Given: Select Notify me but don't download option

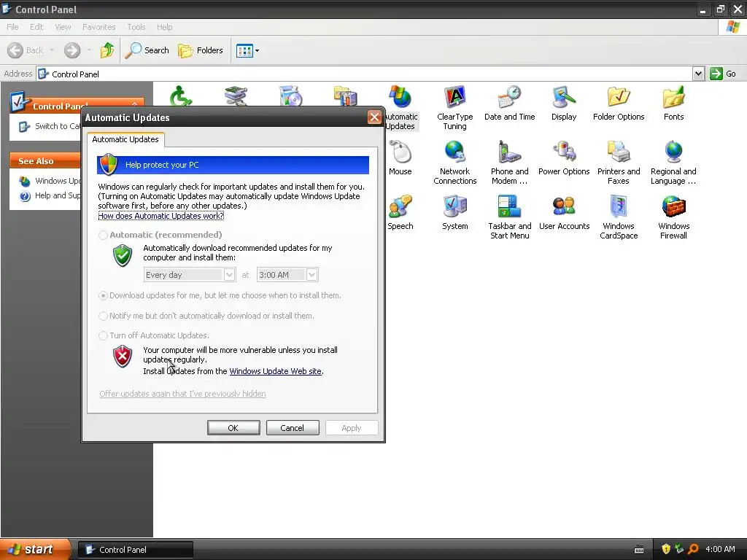Looking at the screenshot, I should point(103,316).
